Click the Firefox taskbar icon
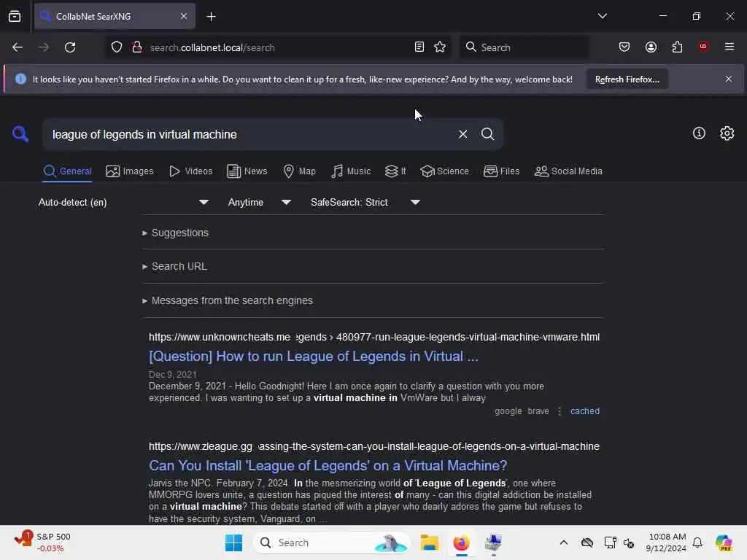This screenshot has height=560, width=747. (461, 542)
